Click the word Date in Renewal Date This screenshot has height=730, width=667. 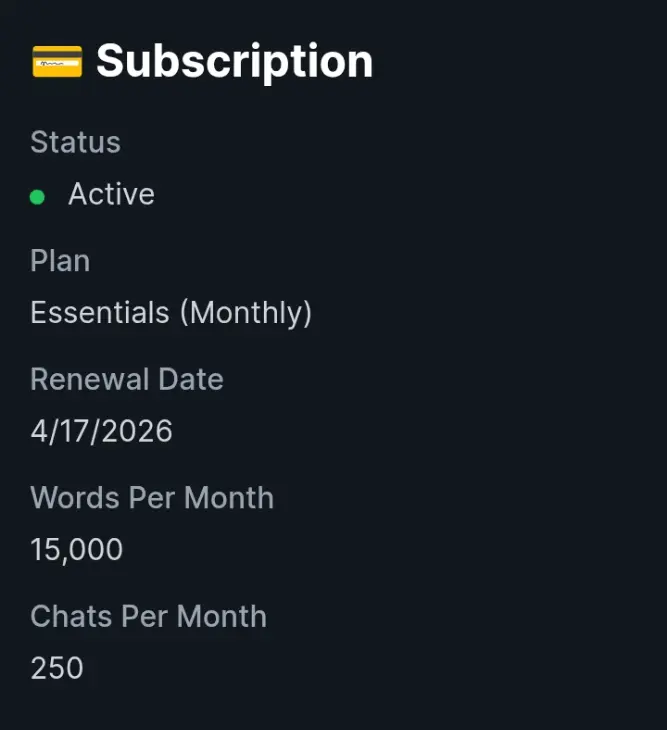191,379
